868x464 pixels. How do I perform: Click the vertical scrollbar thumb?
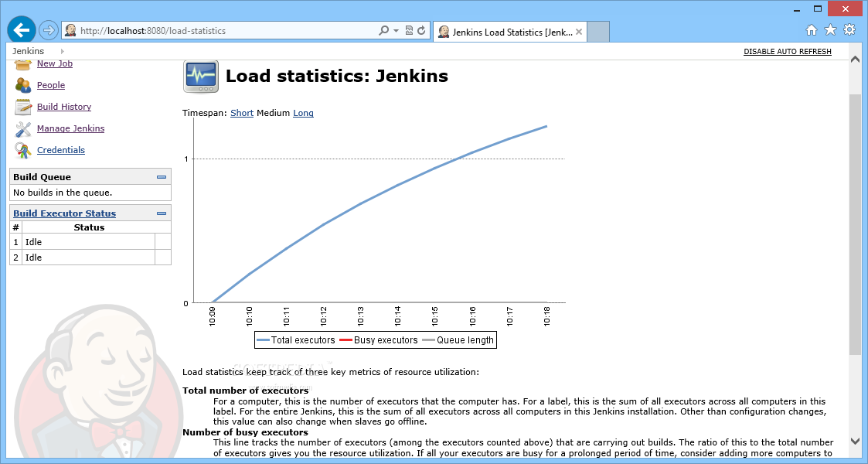856,224
